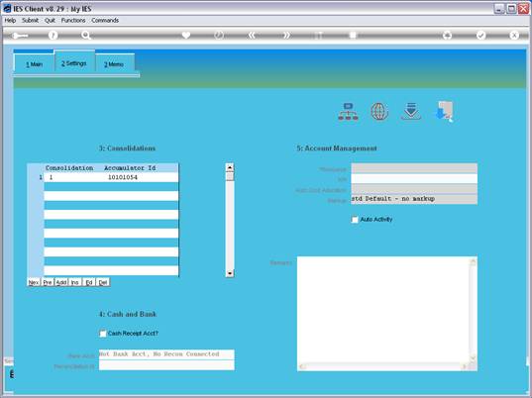This screenshot has width=532, height=398.
Task: Open the Functions menu
Action: point(73,21)
